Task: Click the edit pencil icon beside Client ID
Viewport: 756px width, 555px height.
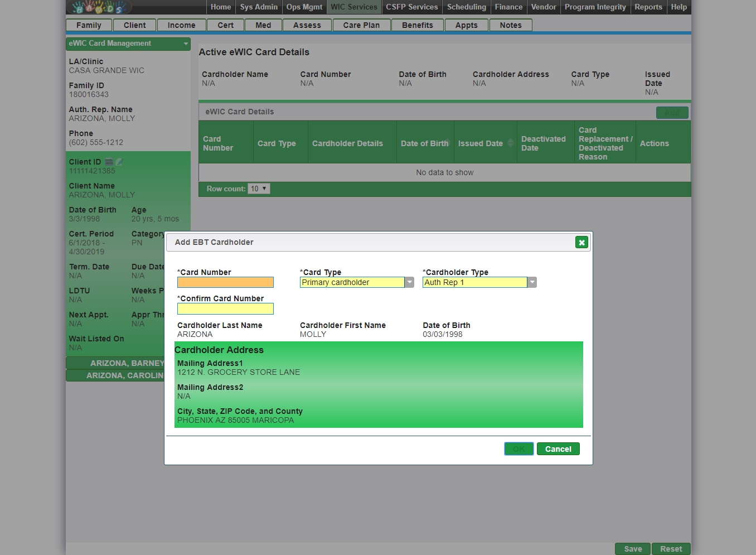Action: point(119,162)
